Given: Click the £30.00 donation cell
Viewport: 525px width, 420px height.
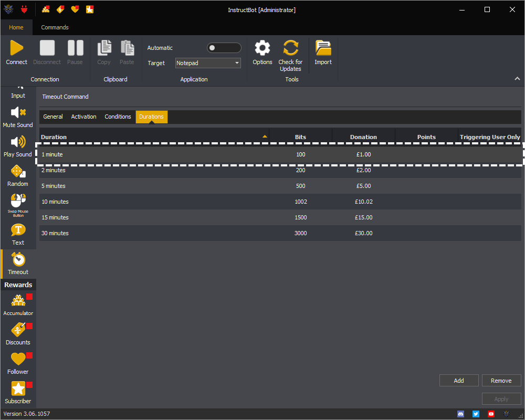Looking at the screenshot, I should [x=363, y=233].
